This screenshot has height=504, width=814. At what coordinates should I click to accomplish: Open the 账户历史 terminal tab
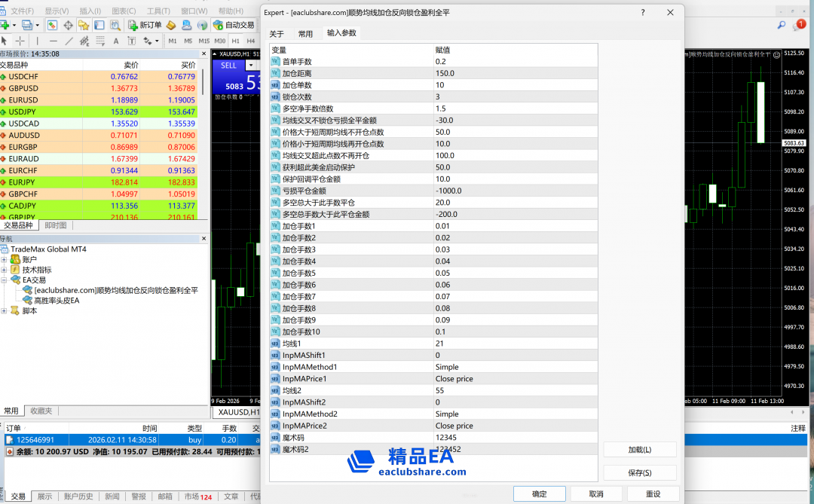pos(78,496)
